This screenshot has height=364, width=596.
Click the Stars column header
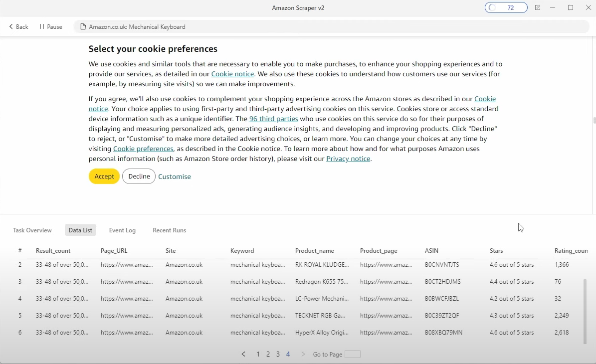pos(496,251)
